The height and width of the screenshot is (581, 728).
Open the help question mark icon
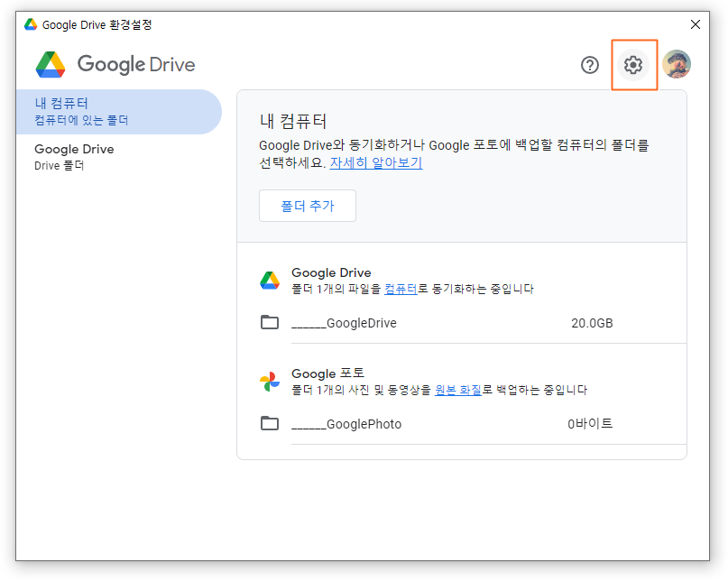click(x=590, y=65)
